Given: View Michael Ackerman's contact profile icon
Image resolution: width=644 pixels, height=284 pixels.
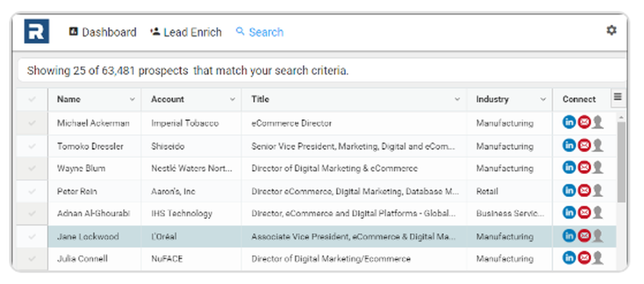Looking at the screenshot, I should pos(598,122).
